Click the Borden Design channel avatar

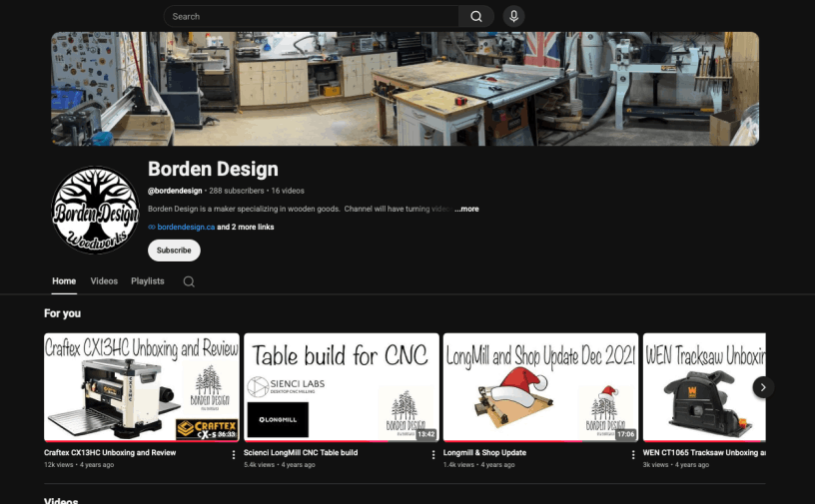[96, 210]
